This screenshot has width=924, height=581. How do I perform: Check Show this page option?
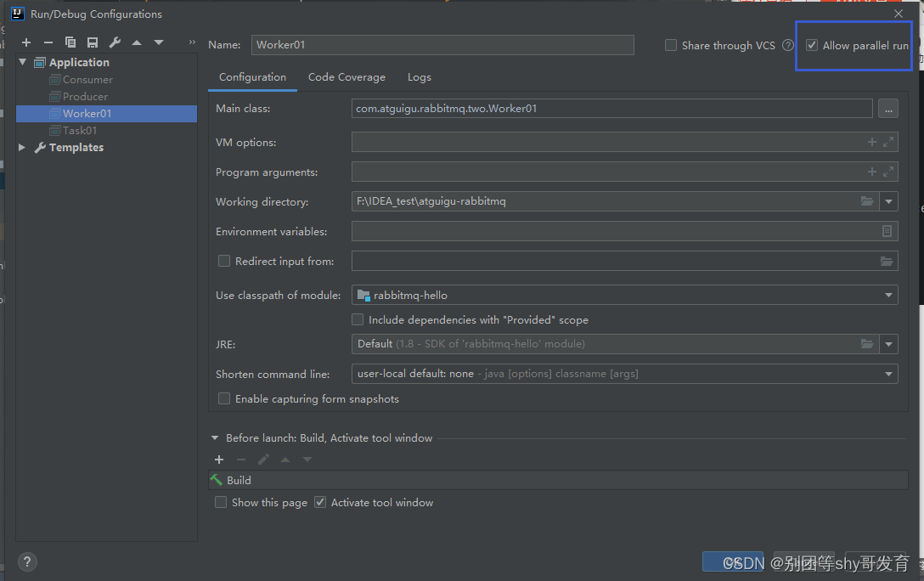(221, 503)
